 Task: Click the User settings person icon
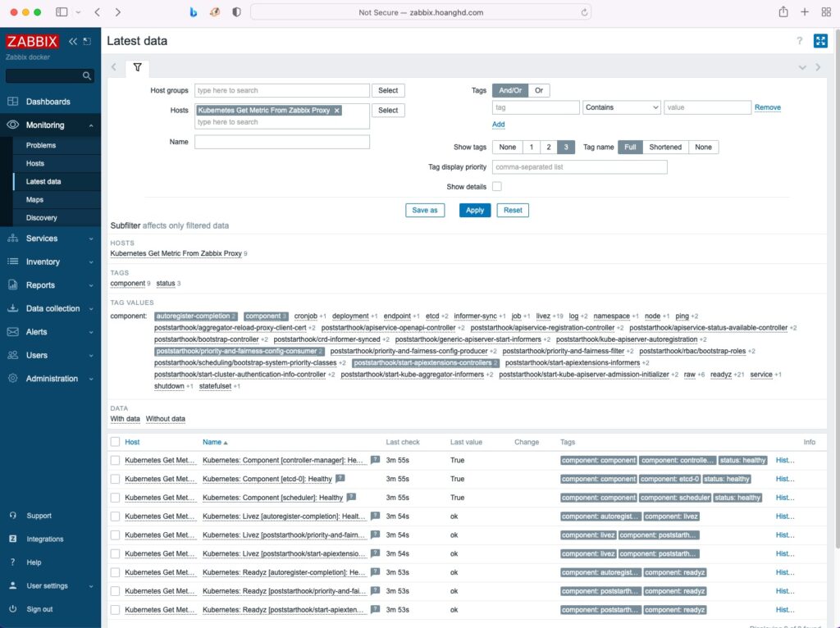[x=13, y=585]
